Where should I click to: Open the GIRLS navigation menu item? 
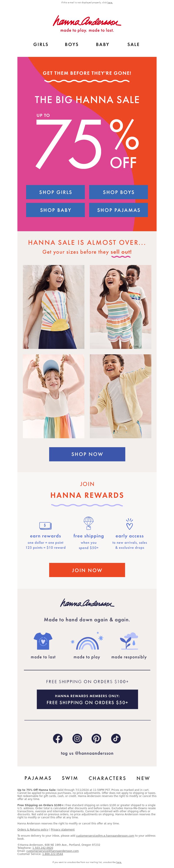pos(41,44)
